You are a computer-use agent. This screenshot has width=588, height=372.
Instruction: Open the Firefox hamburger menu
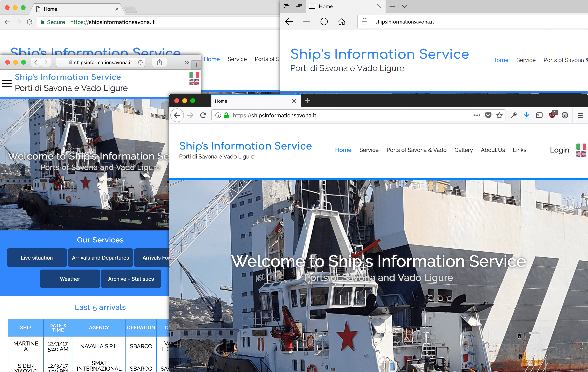click(581, 115)
